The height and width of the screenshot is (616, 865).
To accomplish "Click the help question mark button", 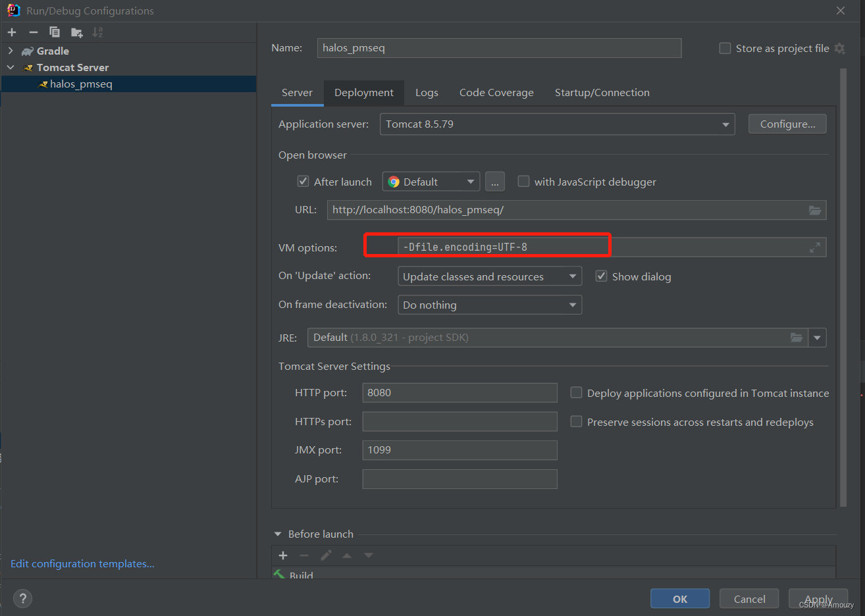I will (23, 598).
